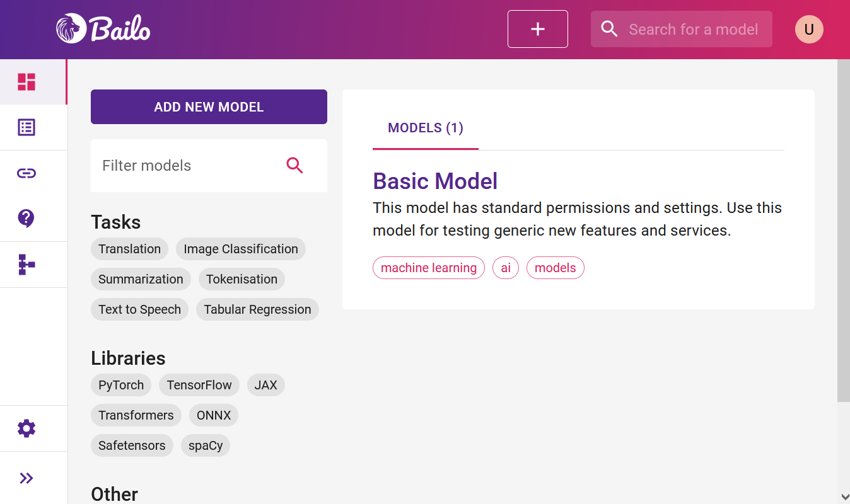Click the ADD NEW MODEL button
The height and width of the screenshot is (504, 850).
point(209,106)
